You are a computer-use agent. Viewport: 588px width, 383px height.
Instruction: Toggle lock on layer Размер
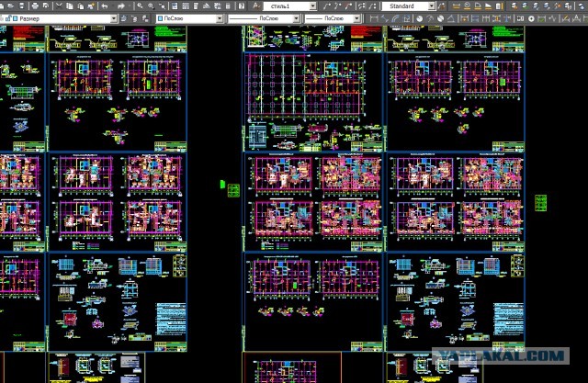pos(8,18)
